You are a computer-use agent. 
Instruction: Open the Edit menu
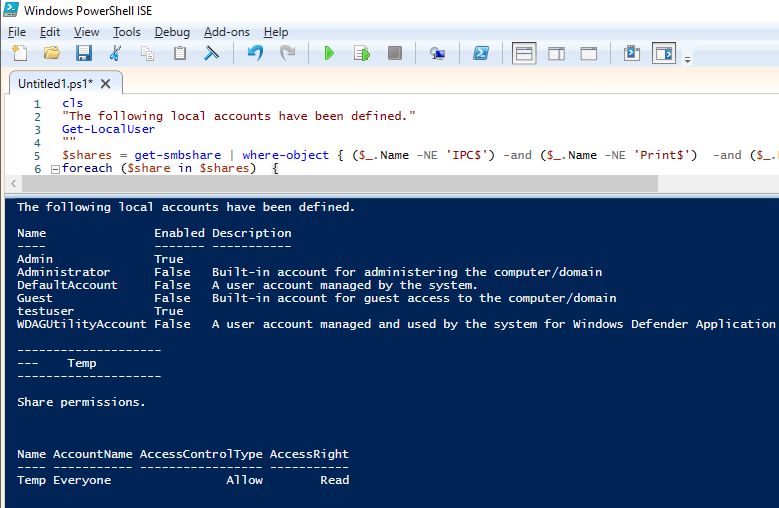pos(50,32)
